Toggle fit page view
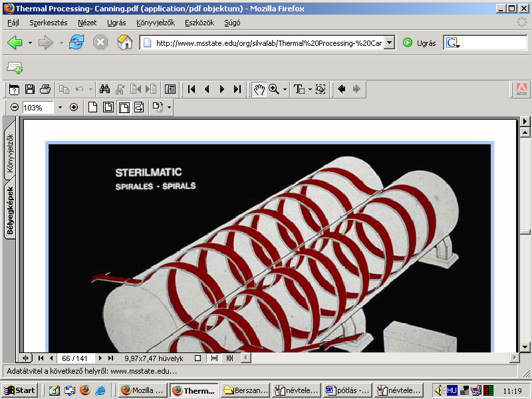 pos(108,108)
